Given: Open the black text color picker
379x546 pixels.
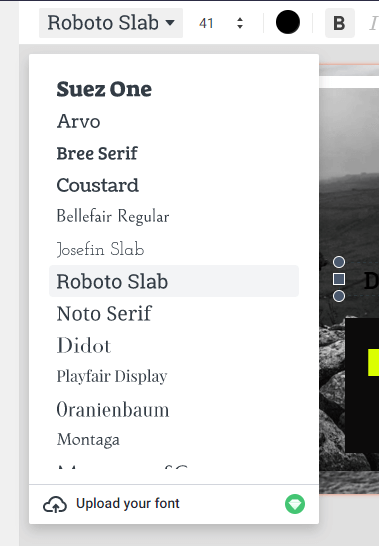Looking at the screenshot, I should [288, 22].
